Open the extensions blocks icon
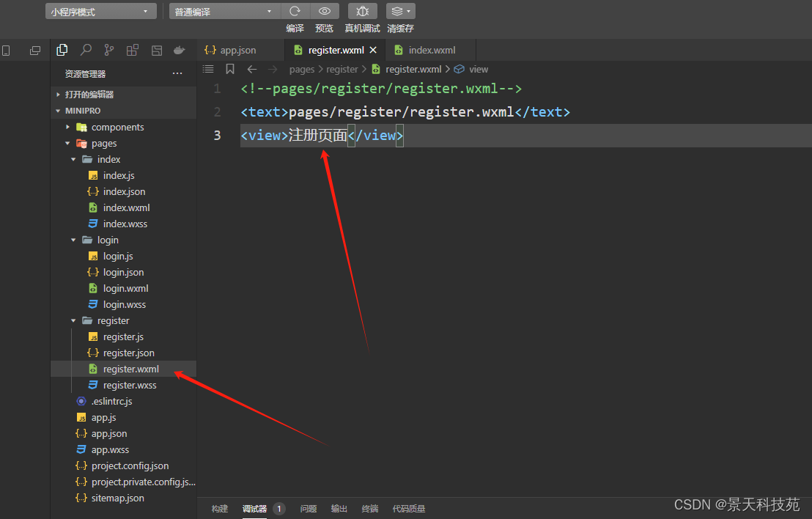This screenshot has height=519, width=812. (133, 51)
